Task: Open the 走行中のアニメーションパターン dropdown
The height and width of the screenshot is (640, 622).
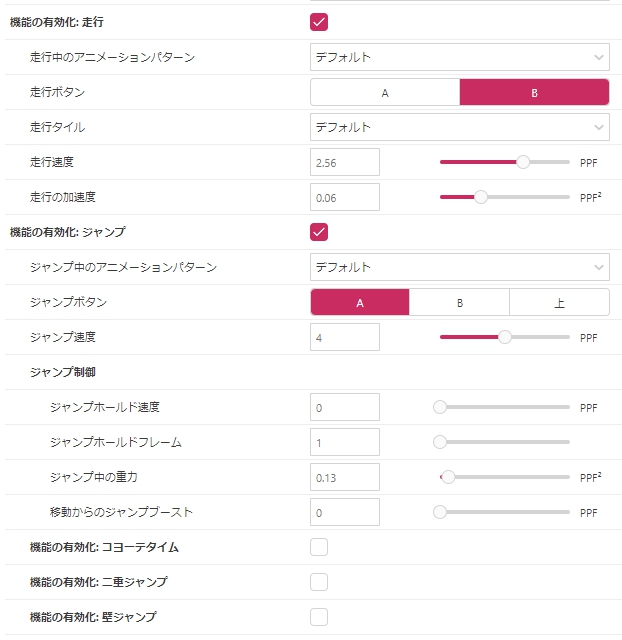Action: 459,57
